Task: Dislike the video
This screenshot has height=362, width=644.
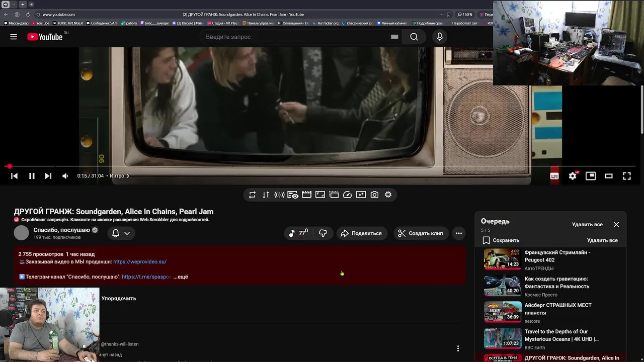Action: pos(323,233)
